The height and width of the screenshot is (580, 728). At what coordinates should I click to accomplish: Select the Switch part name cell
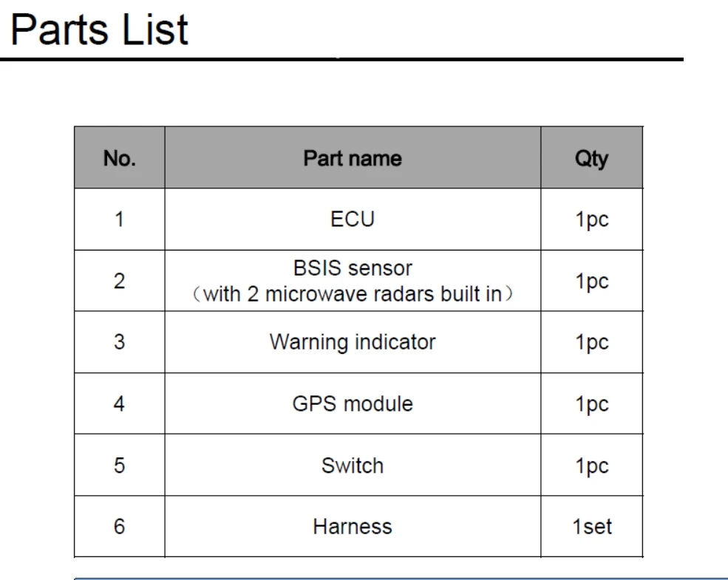[x=353, y=465]
